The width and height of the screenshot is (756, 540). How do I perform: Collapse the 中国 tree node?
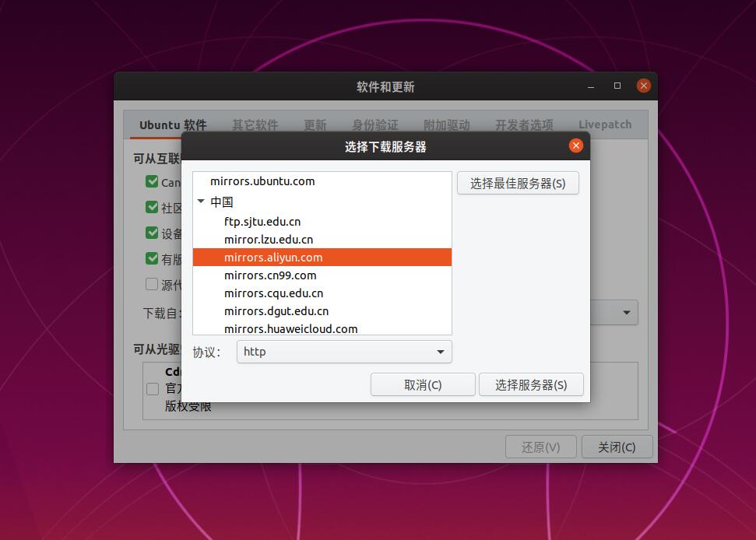click(x=201, y=202)
